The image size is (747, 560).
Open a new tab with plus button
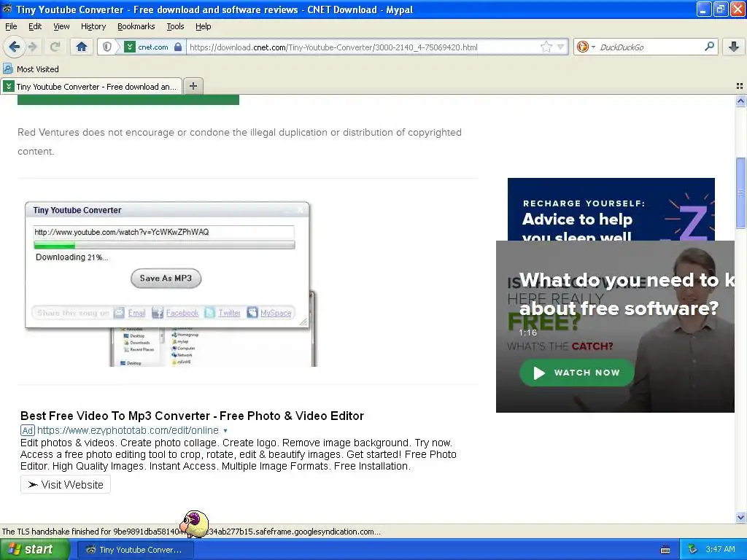click(x=193, y=86)
